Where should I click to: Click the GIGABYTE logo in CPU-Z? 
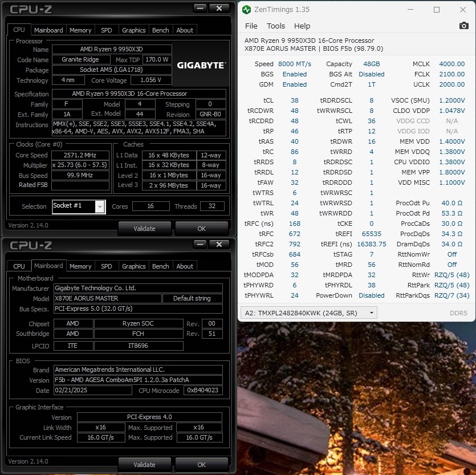click(x=202, y=65)
